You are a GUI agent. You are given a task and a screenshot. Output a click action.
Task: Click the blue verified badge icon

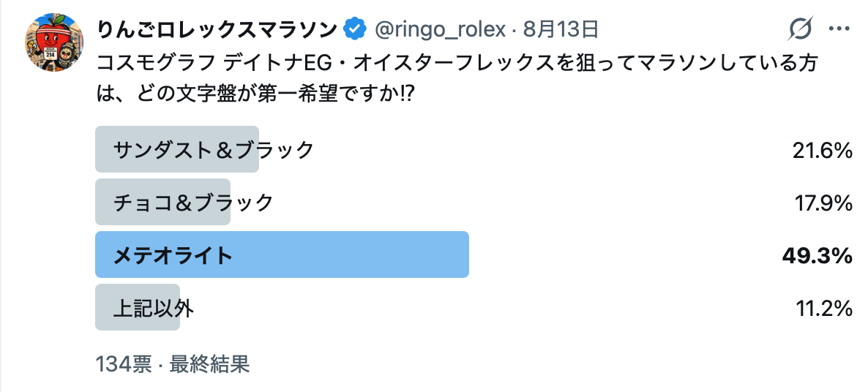coord(354,29)
